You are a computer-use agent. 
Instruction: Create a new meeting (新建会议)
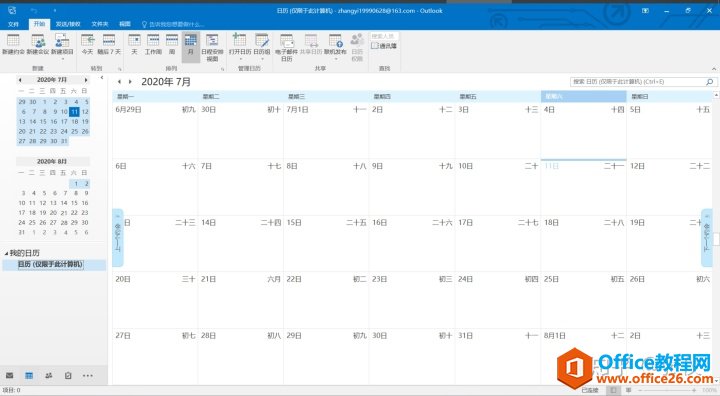[38, 44]
